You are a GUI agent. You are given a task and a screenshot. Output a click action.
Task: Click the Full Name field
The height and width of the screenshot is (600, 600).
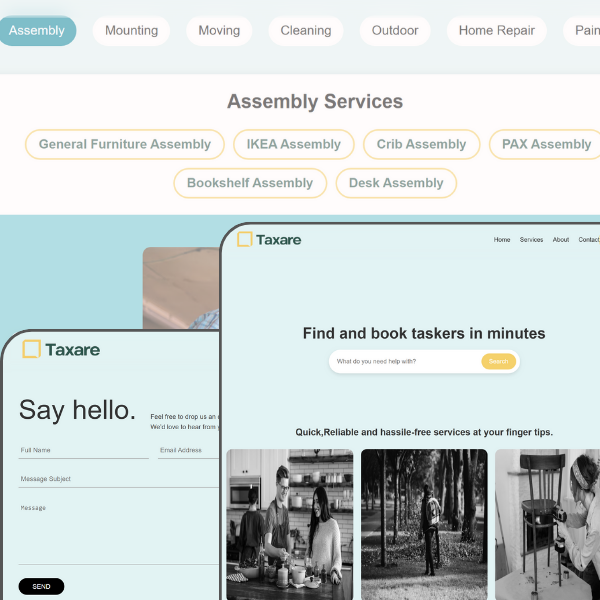83,450
